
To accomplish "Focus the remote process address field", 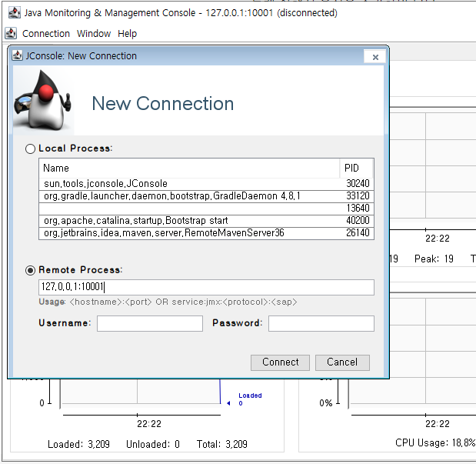I will pos(206,287).
